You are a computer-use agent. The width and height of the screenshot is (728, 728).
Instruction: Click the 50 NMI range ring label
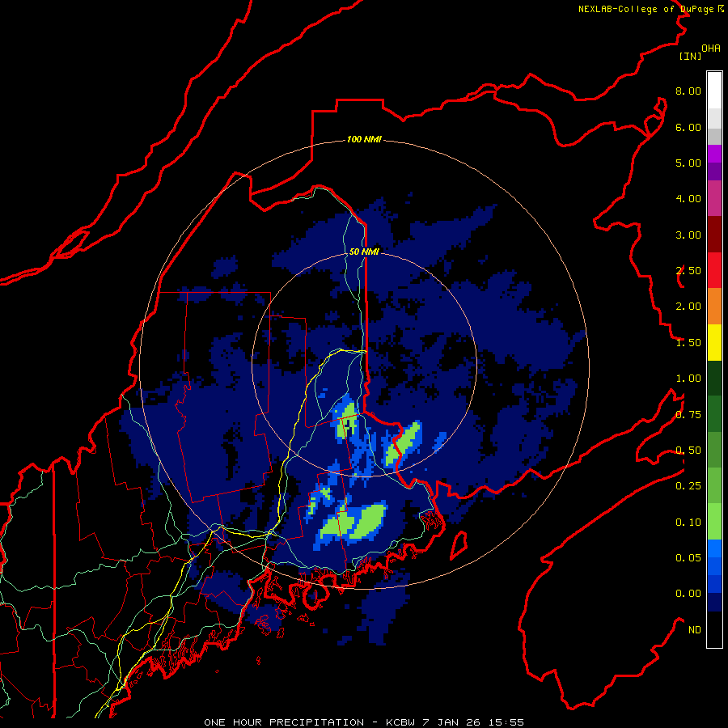coord(364,252)
